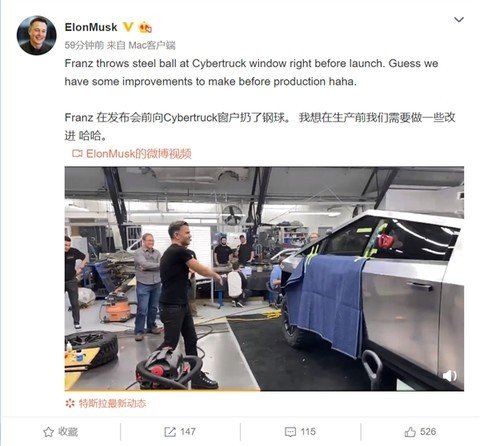Click the Mac客户端 source link

click(152, 45)
